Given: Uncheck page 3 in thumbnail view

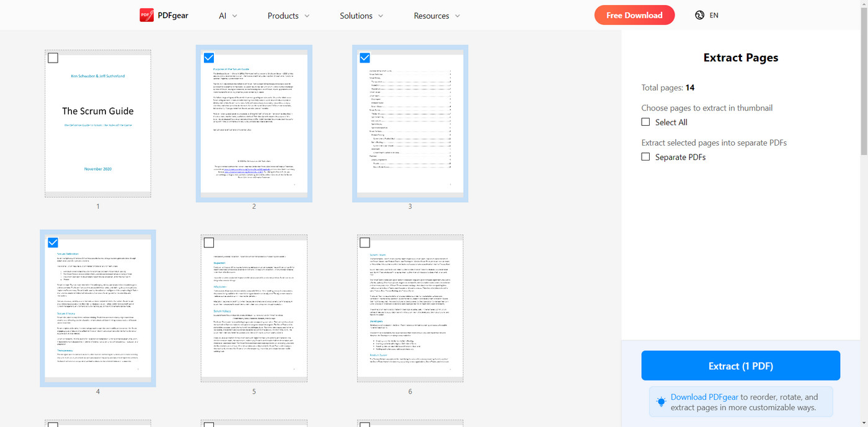Looking at the screenshot, I should pos(365,57).
